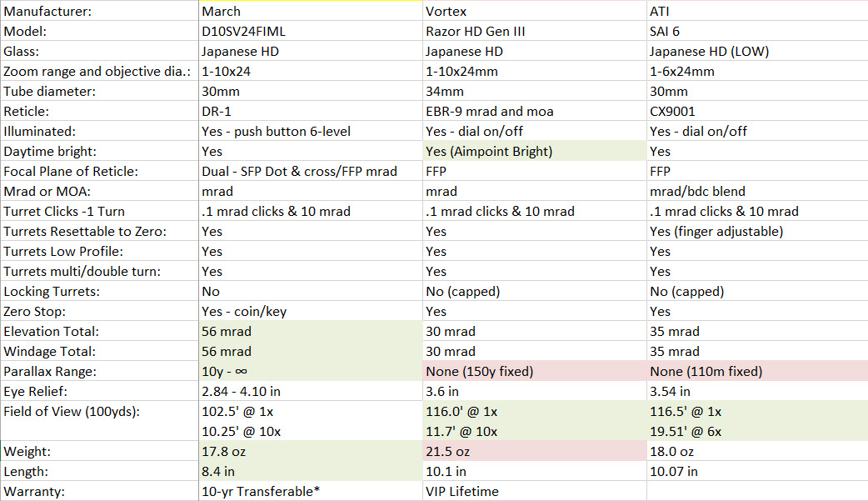Select the 'mrad/bdc blend' cell
Image resolution: width=868 pixels, height=501 pixels.
757,191
